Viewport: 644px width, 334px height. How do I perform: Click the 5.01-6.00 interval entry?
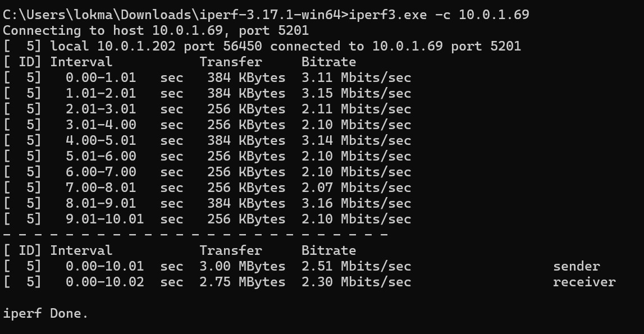[x=101, y=156]
